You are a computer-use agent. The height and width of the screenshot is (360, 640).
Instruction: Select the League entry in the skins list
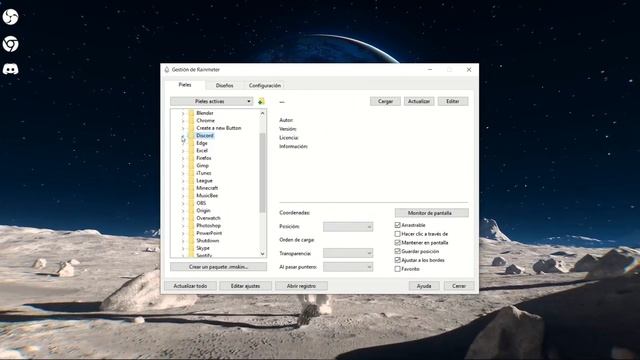(204, 180)
